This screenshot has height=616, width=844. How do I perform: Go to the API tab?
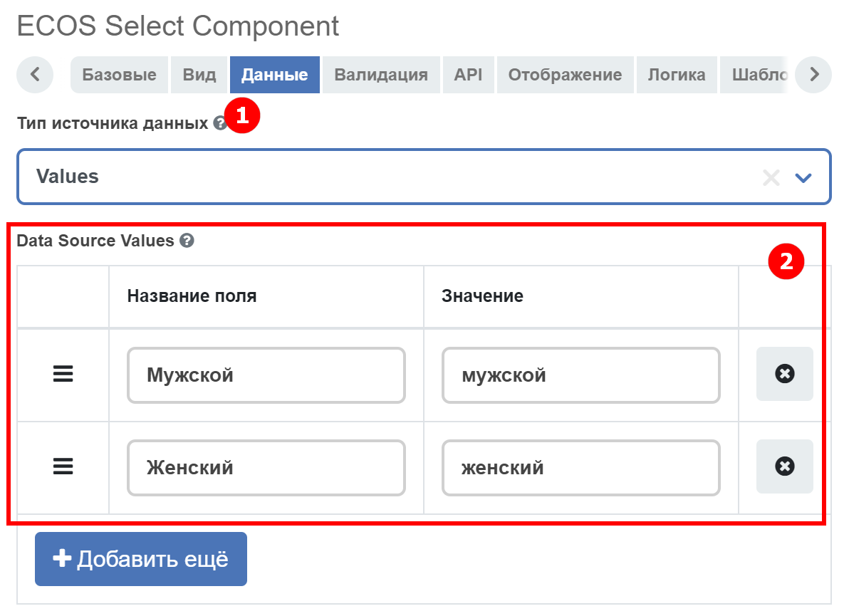pos(468,75)
